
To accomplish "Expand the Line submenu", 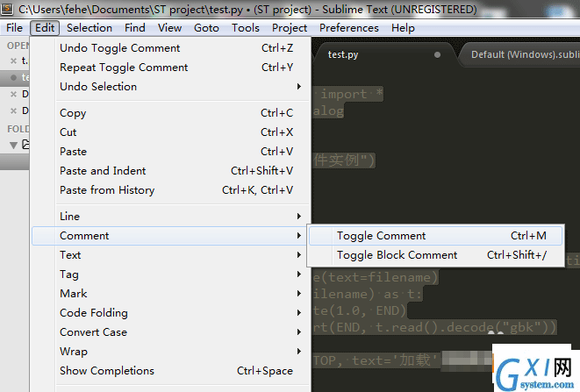I will [170, 217].
